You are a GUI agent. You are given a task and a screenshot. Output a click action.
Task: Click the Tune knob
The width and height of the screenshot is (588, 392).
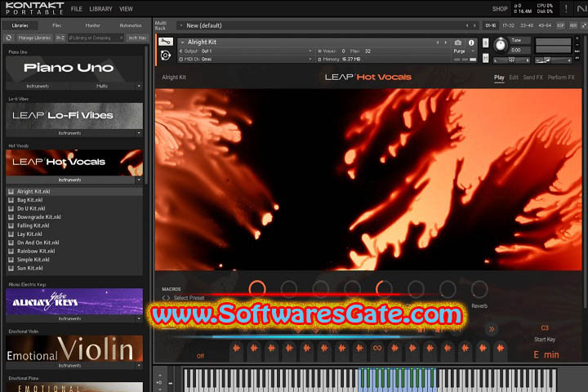click(x=501, y=45)
